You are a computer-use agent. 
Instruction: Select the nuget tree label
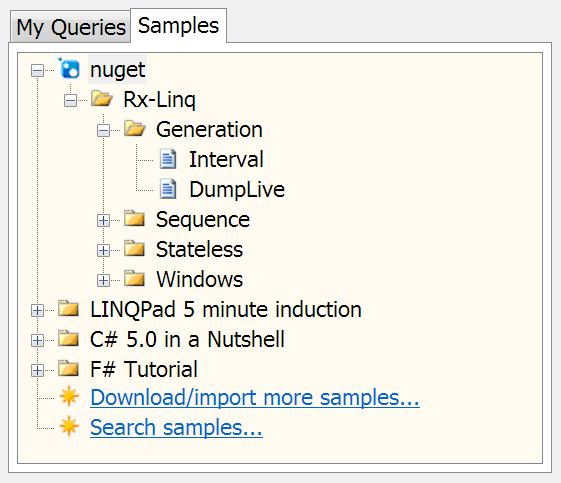coord(118,69)
